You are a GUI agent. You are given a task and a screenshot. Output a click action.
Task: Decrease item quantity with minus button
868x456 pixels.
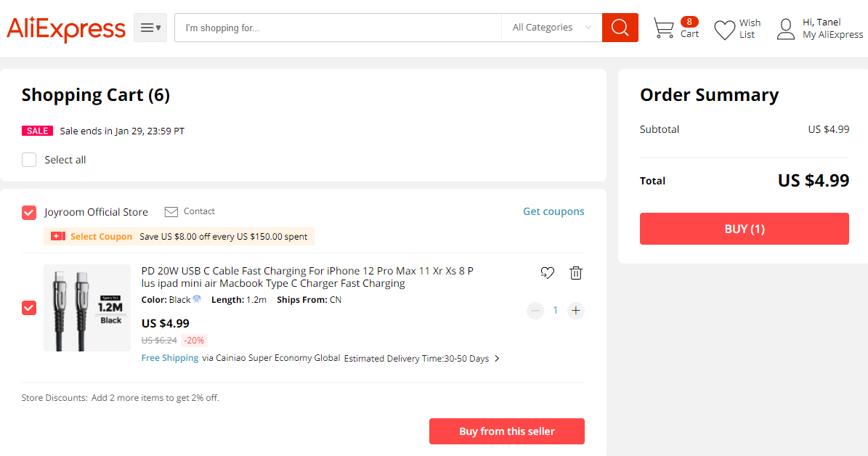[x=535, y=311]
